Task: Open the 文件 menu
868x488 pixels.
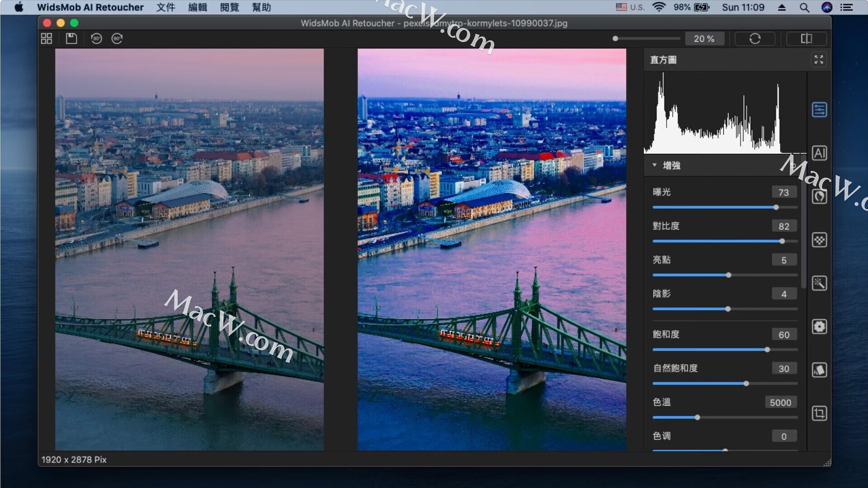Action: pos(165,7)
